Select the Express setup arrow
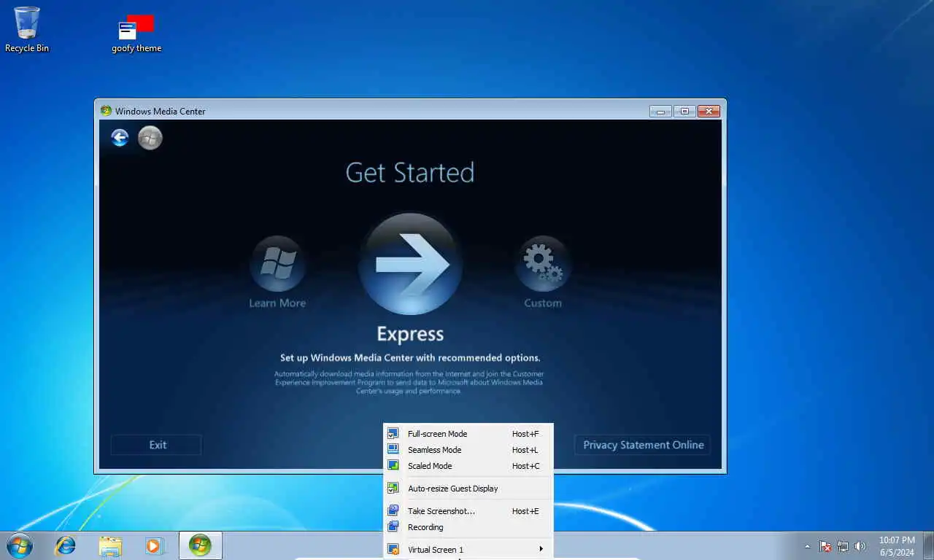 pyautogui.click(x=410, y=264)
